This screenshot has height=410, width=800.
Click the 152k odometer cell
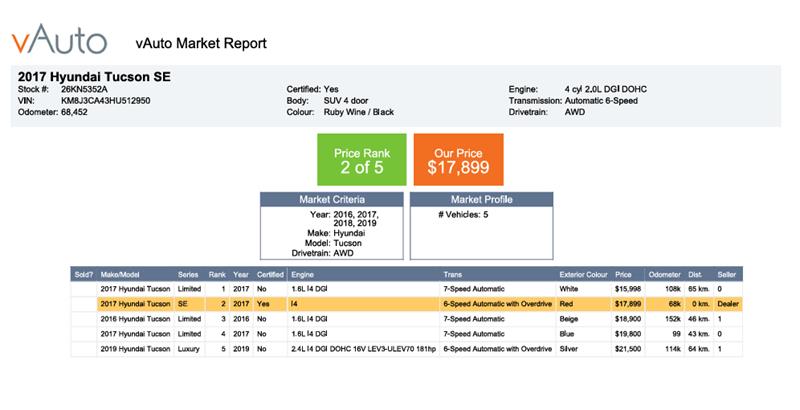tap(673, 319)
